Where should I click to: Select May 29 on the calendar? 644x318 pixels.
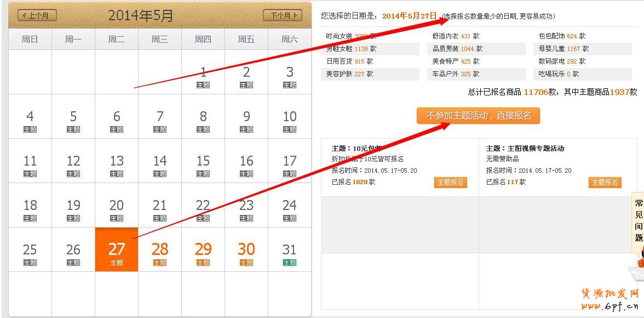point(203,251)
